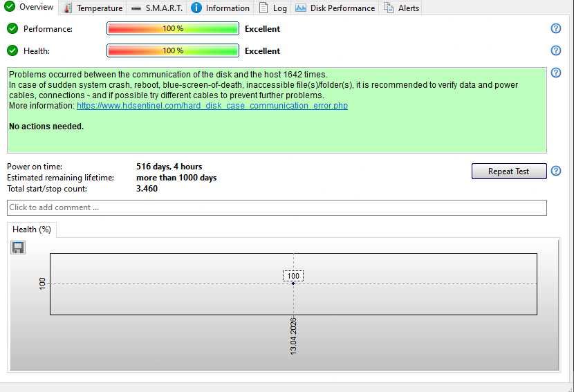The image size is (574, 392).
Task: Open help for the Health row
Action: 556,50
